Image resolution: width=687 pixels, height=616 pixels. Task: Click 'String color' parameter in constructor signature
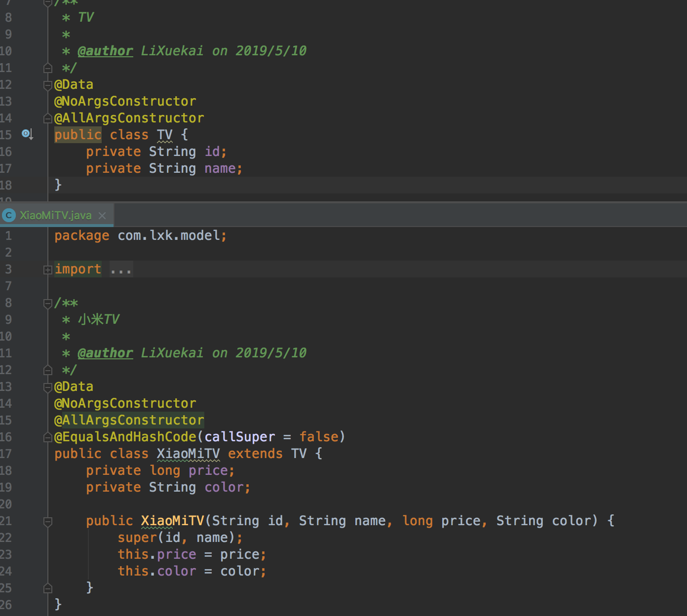tap(544, 521)
